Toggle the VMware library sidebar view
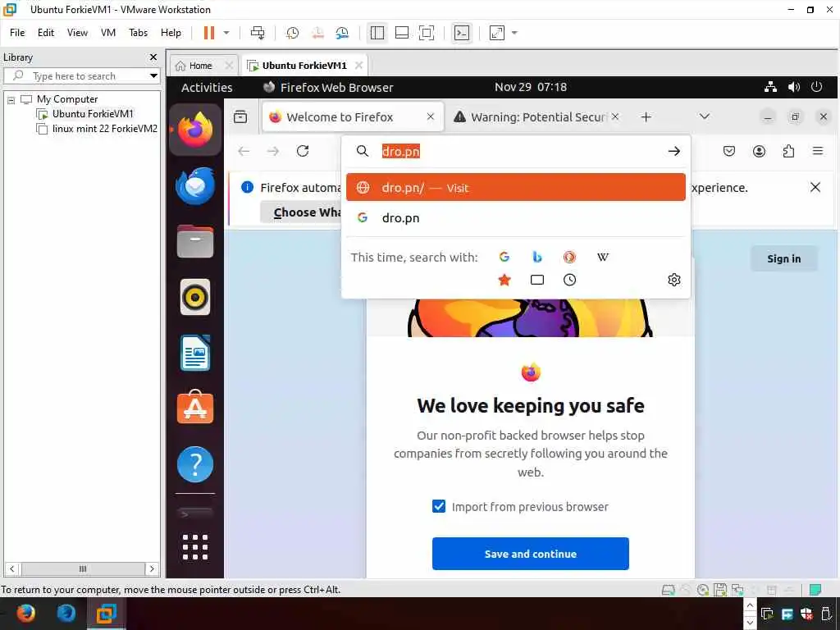 pyautogui.click(x=377, y=33)
